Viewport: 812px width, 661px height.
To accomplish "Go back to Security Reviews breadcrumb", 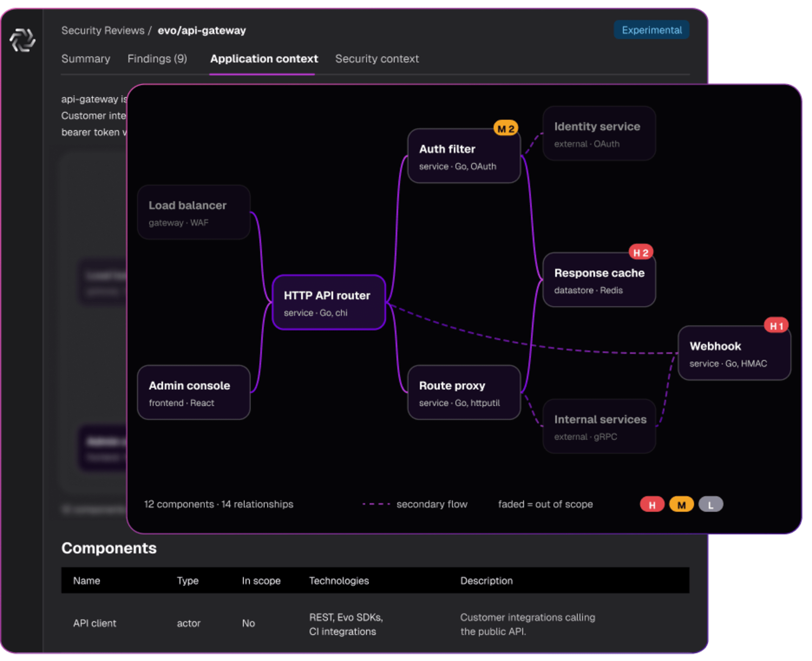I will [x=103, y=30].
